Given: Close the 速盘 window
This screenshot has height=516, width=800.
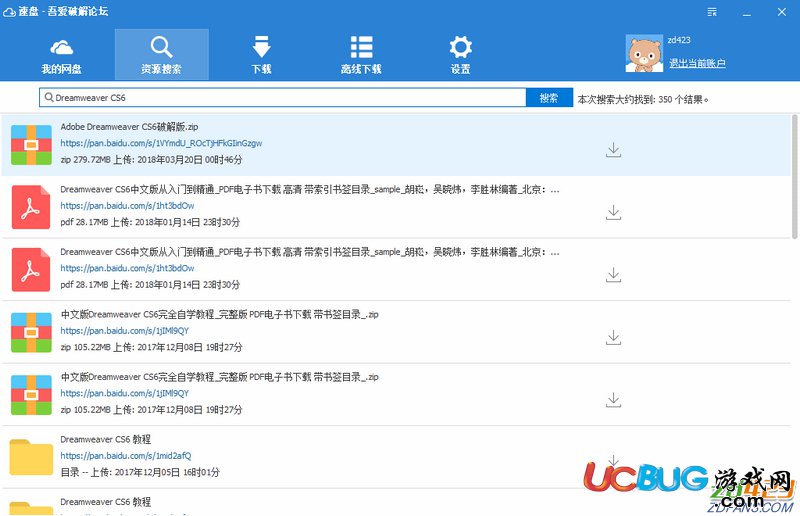Looking at the screenshot, I should (x=782, y=12).
